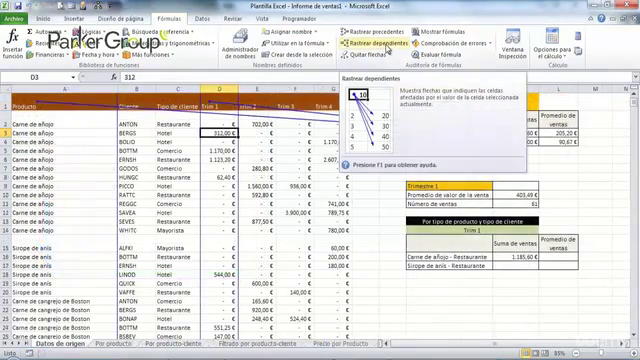640x360 pixels.
Task: Open the Precio por Producto sheet tab
Action: (340, 344)
